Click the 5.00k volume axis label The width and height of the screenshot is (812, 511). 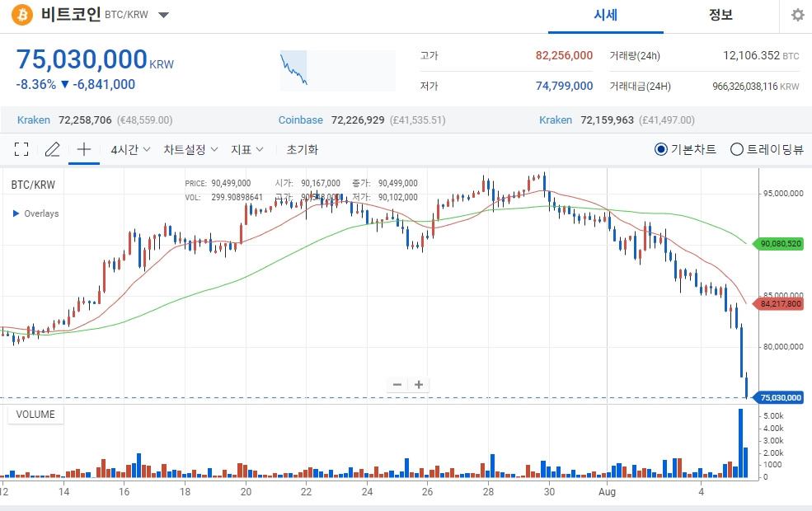[774, 415]
